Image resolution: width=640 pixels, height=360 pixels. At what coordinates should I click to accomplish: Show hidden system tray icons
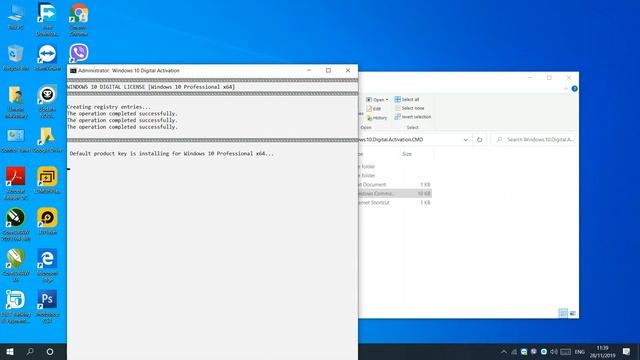point(504,352)
